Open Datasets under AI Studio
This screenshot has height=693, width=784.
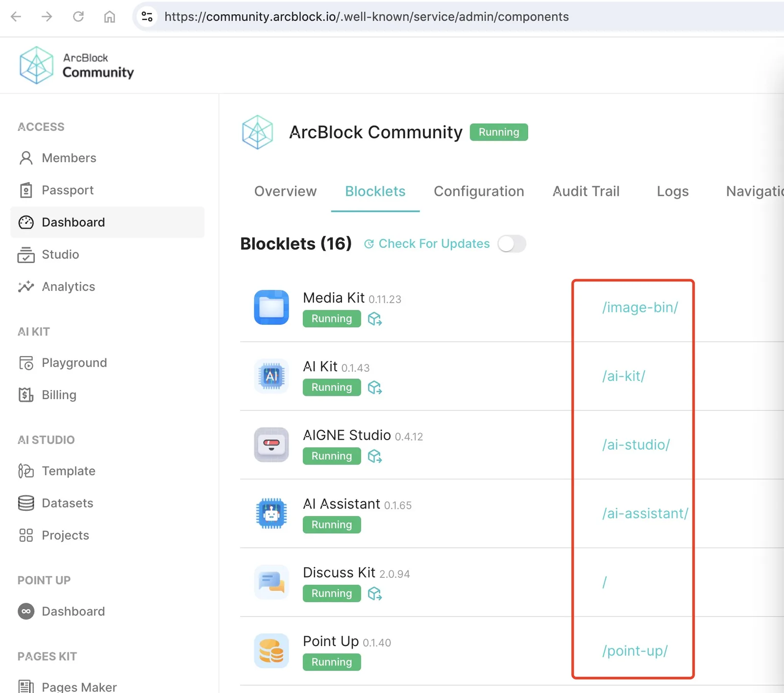(107, 503)
